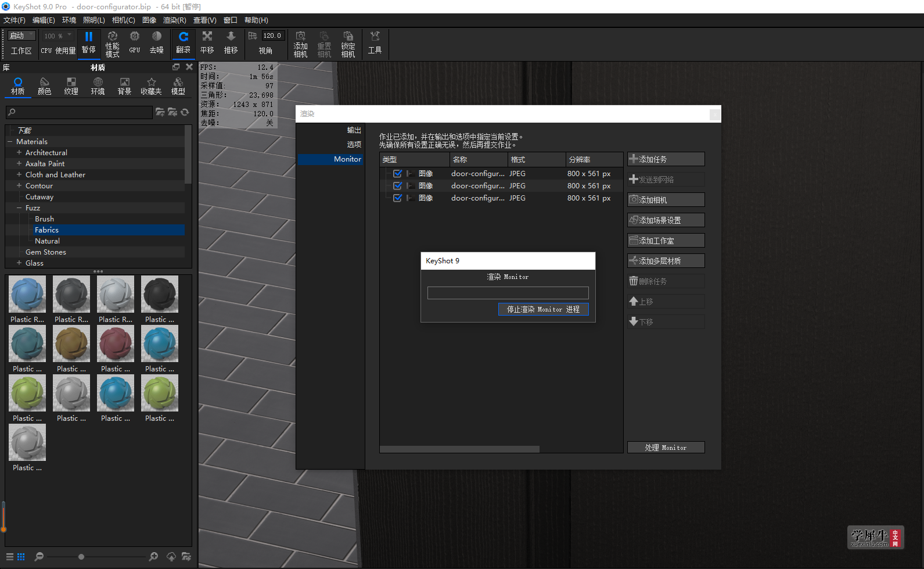Image resolution: width=924 pixels, height=569 pixels.
Task: Select the Gem Stones tree item
Action: pos(46,252)
